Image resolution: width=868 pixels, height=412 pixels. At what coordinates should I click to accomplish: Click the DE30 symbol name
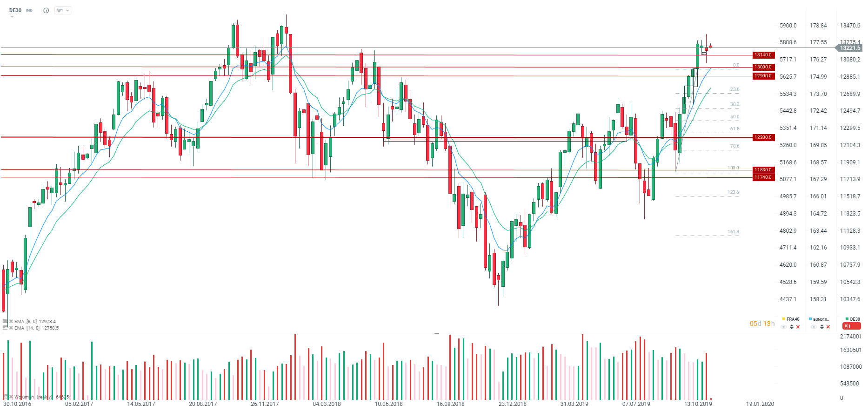[15, 10]
